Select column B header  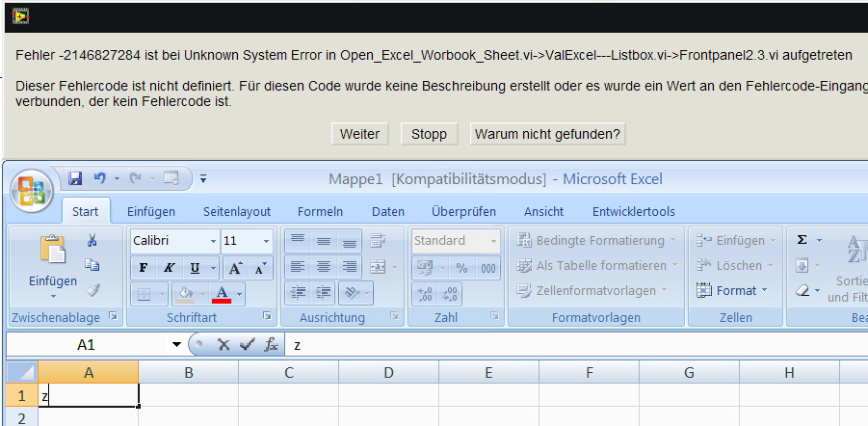click(x=188, y=373)
